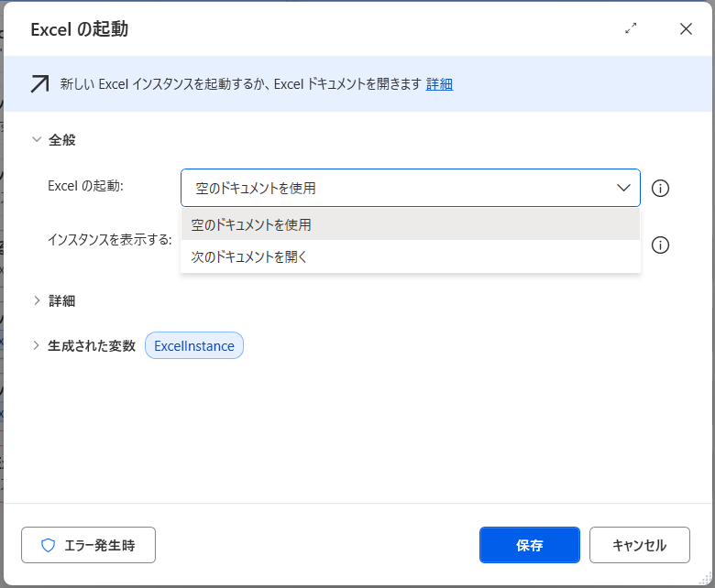
Task: Click the Excel の起動 dialog title
Action: pos(79,29)
